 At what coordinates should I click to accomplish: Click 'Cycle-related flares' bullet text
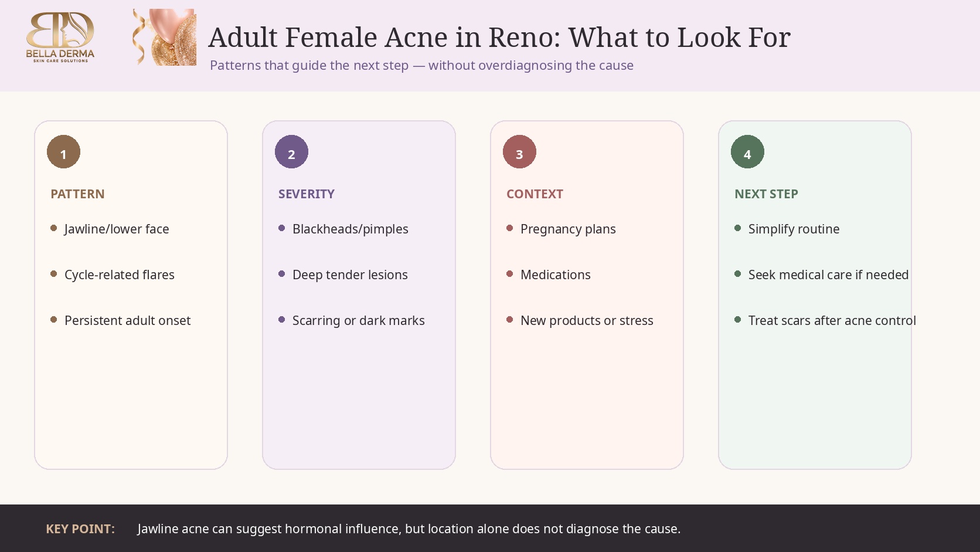120,275
